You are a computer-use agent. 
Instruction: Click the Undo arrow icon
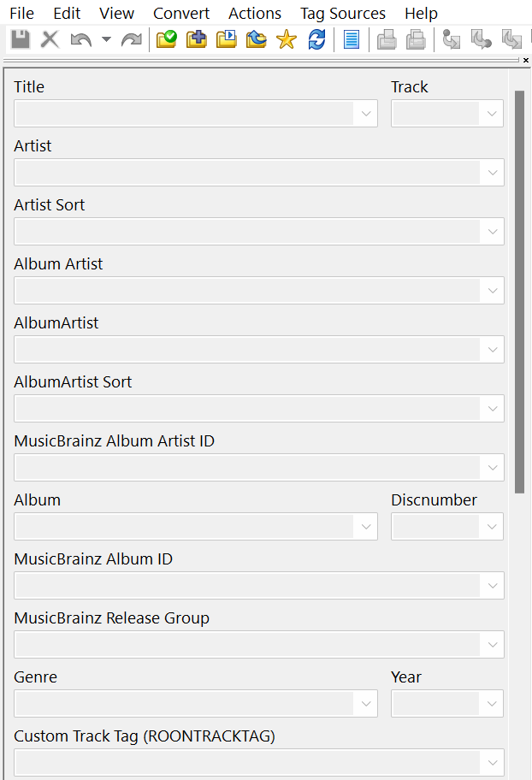(x=80, y=39)
